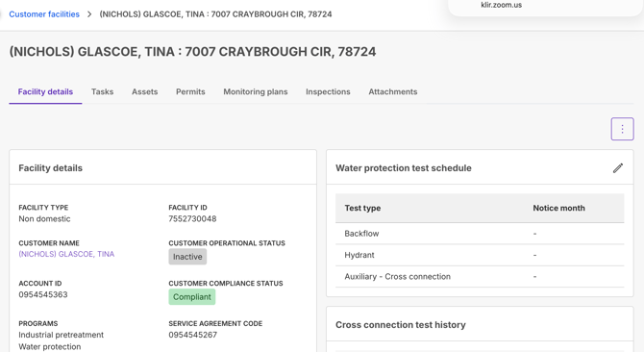This screenshot has height=352, width=644.
Task: Select the Auxiliary - Cross connection row
Action: tap(480, 276)
